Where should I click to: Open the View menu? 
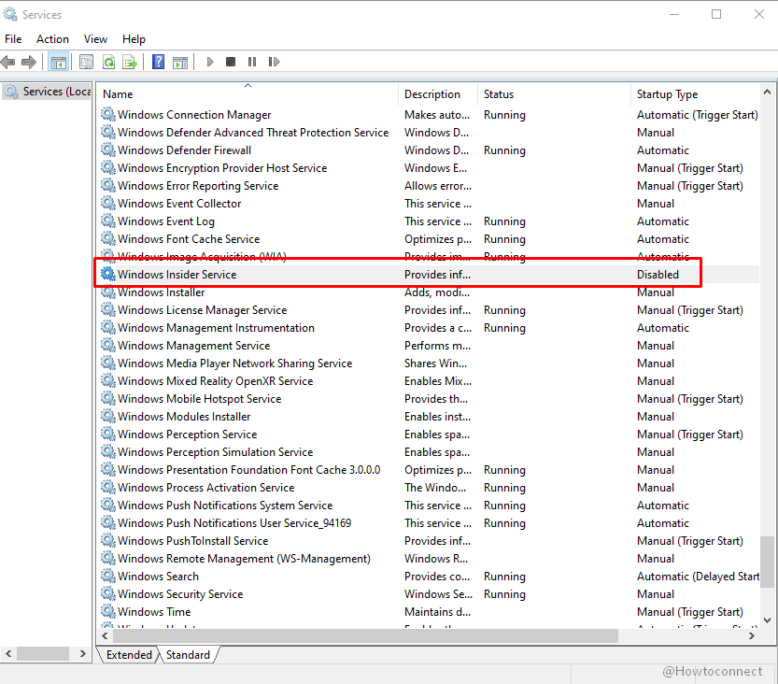95,39
